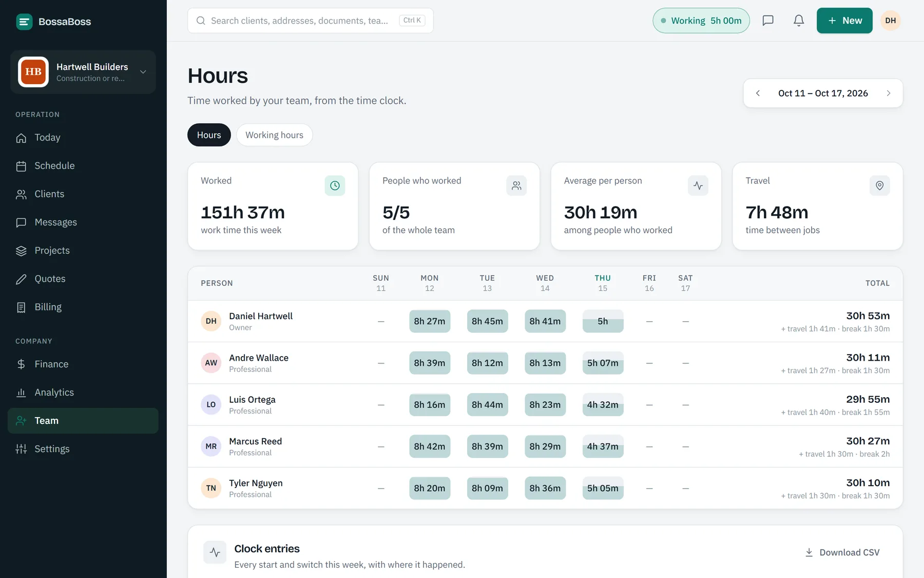Image resolution: width=924 pixels, height=578 pixels.
Task: Open the DH user avatar in header
Action: tap(891, 21)
